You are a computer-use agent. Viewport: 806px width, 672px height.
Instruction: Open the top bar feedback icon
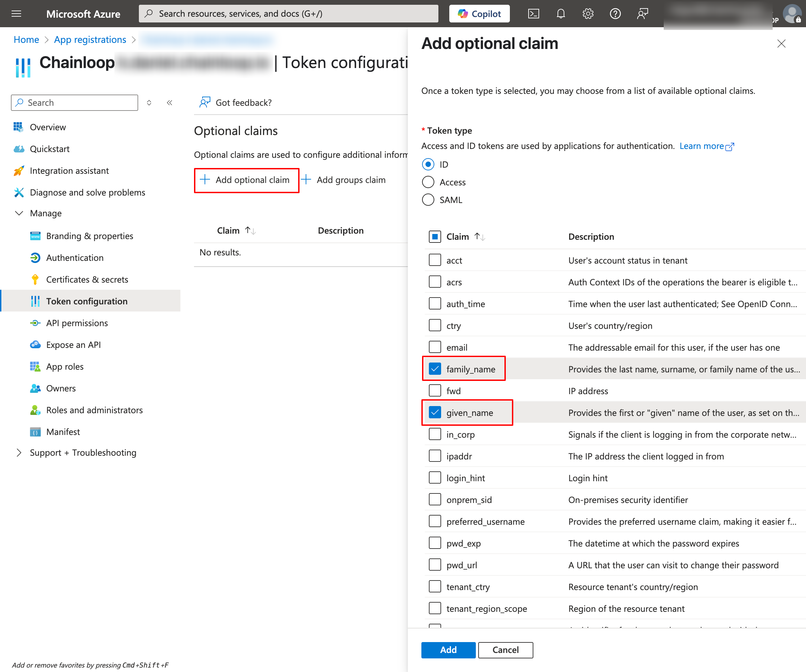coord(642,14)
